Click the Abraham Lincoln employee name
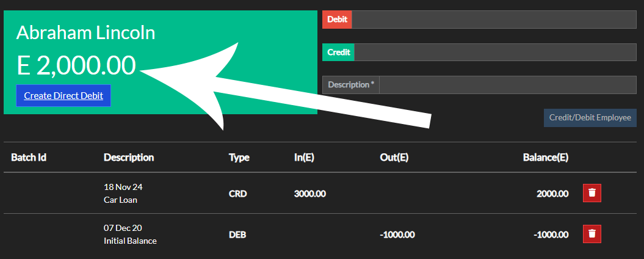 [x=85, y=33]
